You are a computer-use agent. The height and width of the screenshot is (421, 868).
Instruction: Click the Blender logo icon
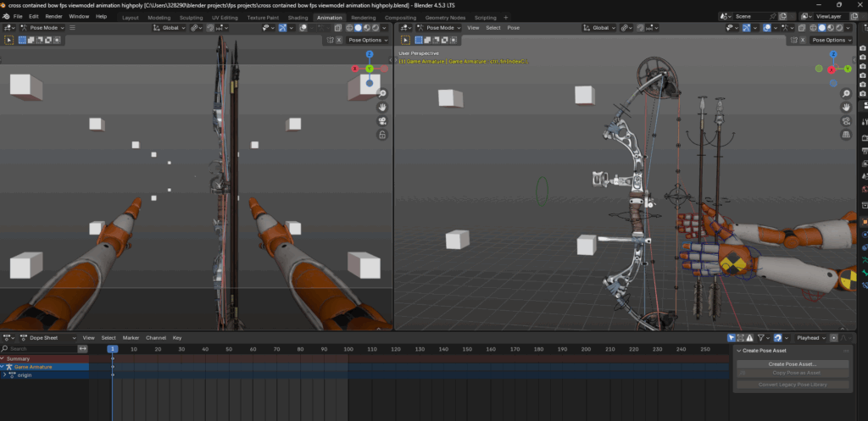[x=5, y=16]
